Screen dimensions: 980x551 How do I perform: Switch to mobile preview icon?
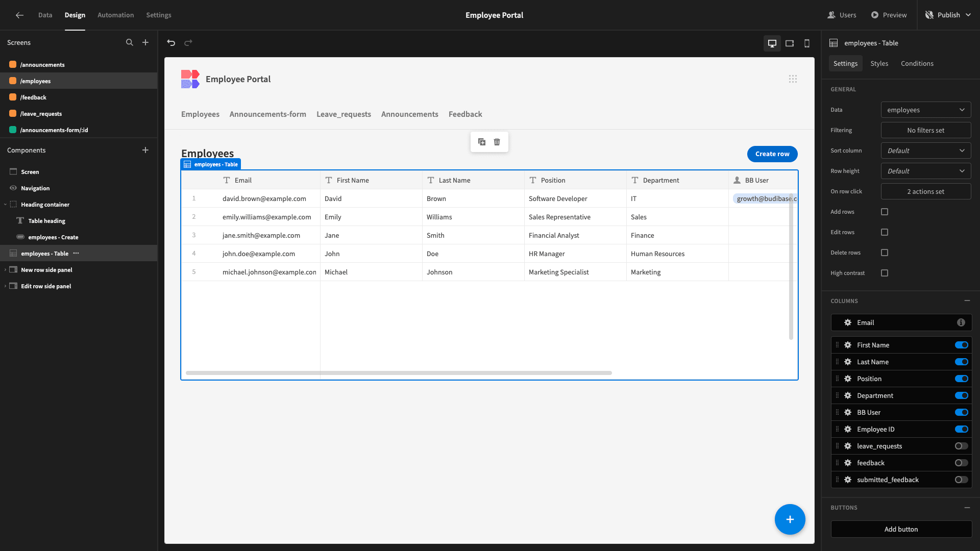pyautogui.click(x=807, y=43)
